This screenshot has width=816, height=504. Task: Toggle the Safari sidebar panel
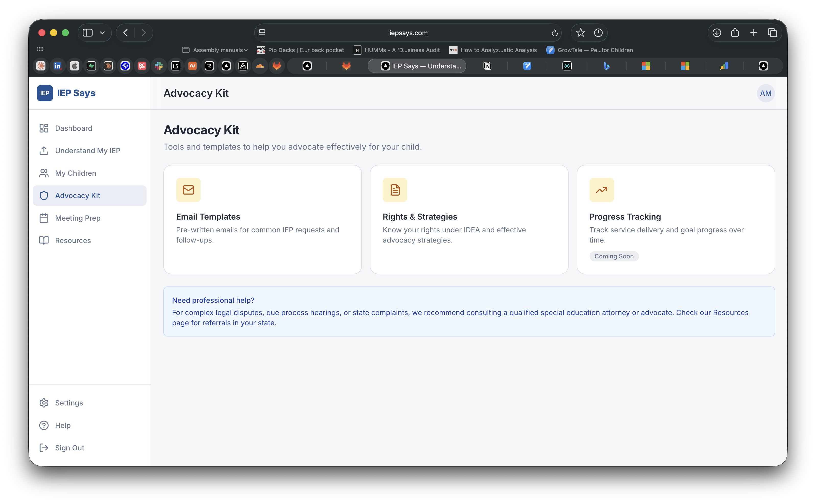click(88, 33)
